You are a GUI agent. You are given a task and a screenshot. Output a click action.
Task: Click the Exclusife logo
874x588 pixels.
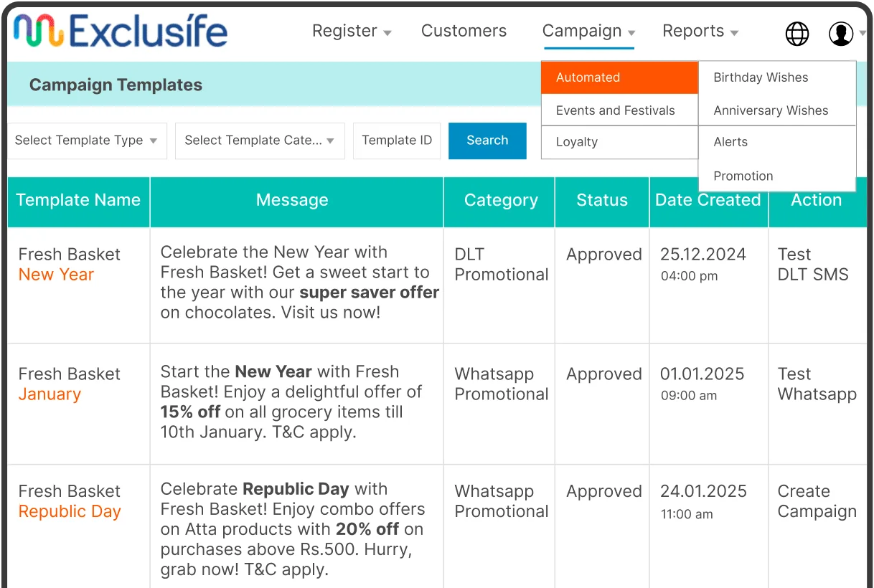[x=119, y=31]
